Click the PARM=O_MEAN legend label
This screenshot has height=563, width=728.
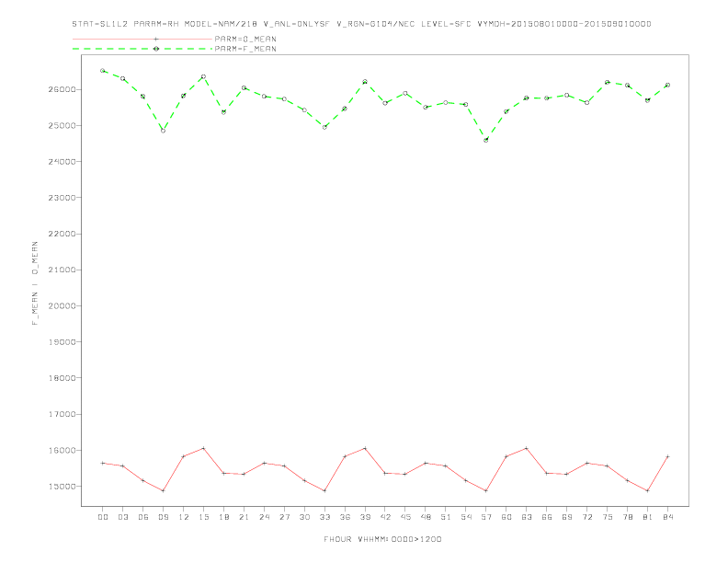(x=245, y=39)
